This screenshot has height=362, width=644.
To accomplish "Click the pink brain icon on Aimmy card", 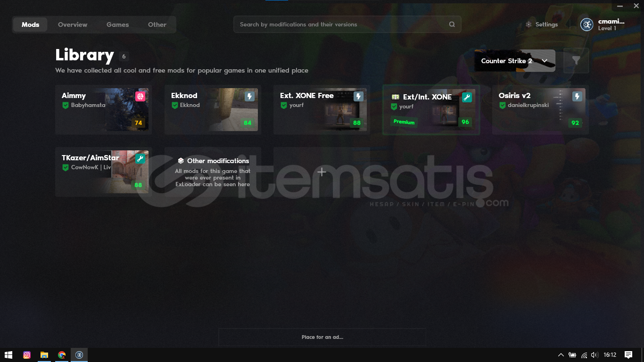I will [x=140, y=96].
